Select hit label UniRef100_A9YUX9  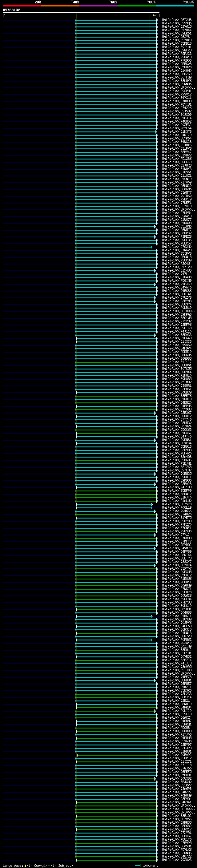[176, 40]
